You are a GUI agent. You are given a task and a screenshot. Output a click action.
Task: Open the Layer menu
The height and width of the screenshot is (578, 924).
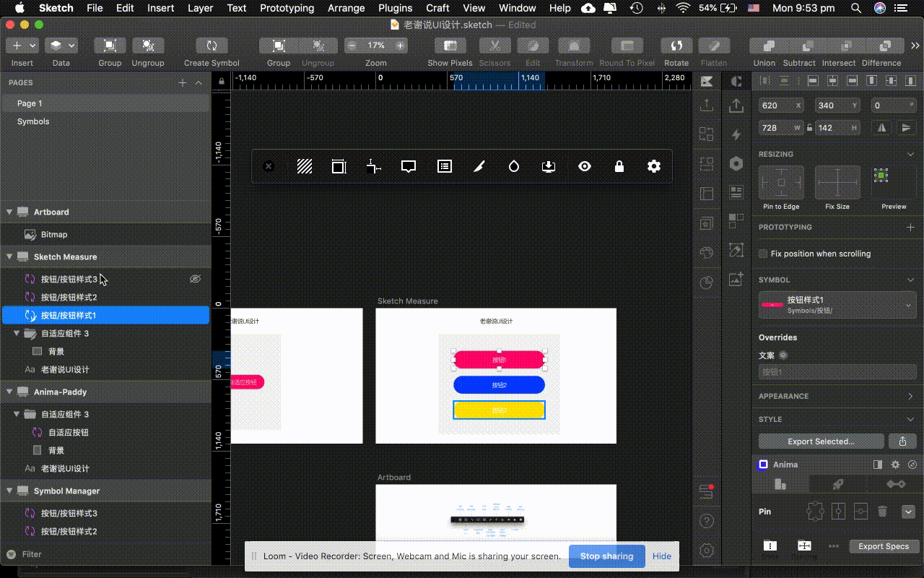200,8
